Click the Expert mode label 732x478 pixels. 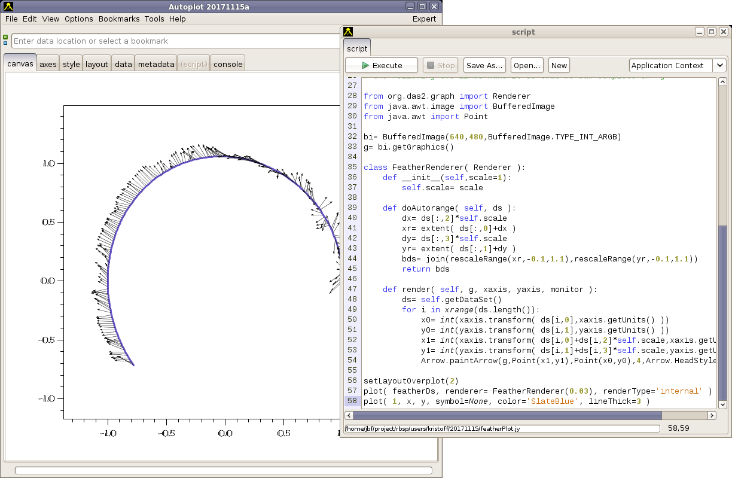point(423,19)
